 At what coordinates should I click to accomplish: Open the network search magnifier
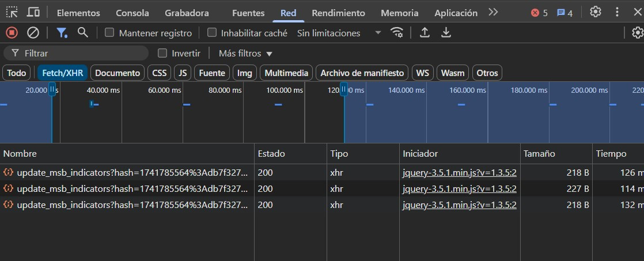click(83, 33)
